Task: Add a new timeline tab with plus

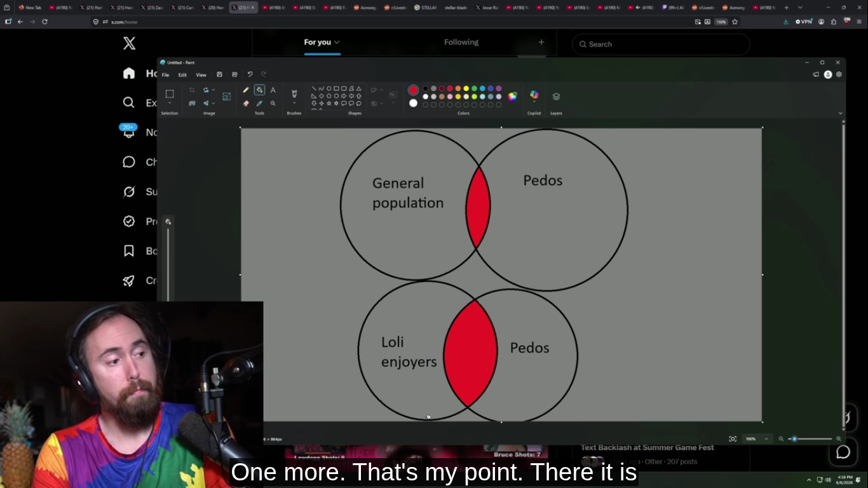Action: [x=541, y=43]
